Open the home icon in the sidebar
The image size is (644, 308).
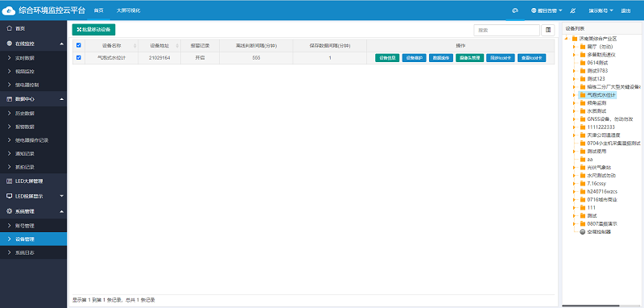9,28
